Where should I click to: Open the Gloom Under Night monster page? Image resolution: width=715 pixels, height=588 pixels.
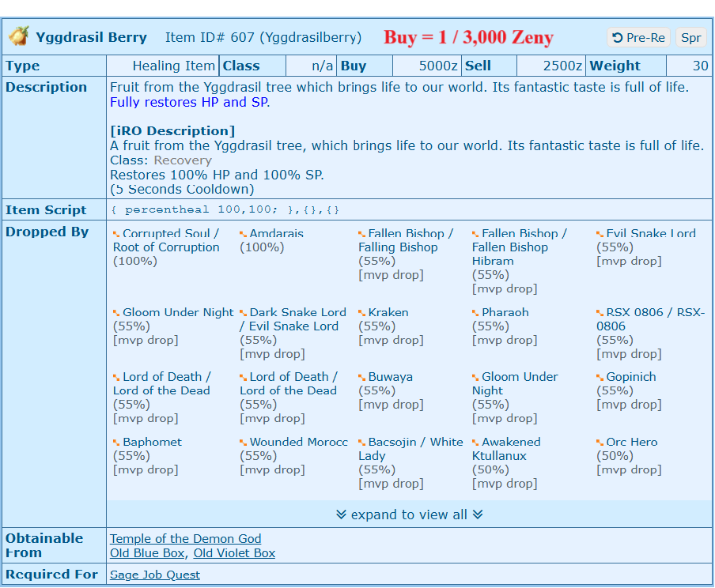(178, 313)
